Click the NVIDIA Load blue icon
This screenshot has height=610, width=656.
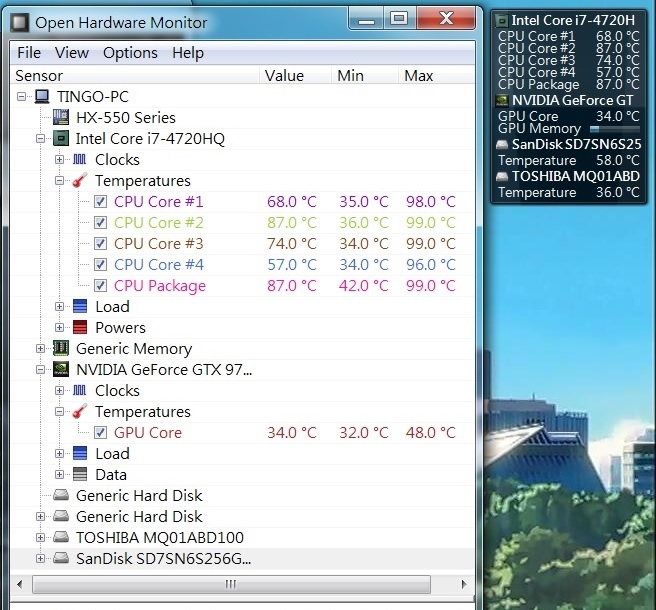coord(79,453)
